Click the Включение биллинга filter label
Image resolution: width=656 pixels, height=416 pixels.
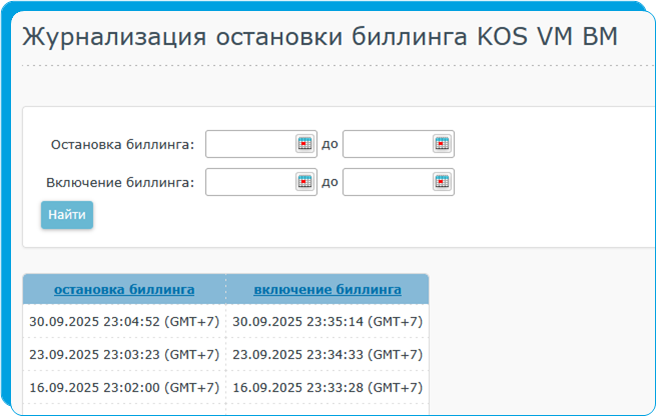click(x=120, y=183)
